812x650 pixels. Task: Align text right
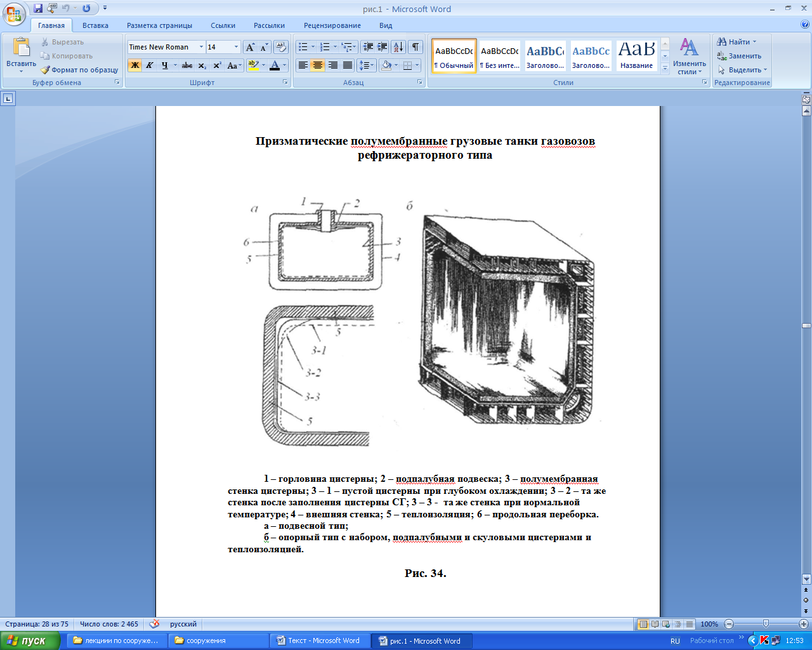point(332,65)
